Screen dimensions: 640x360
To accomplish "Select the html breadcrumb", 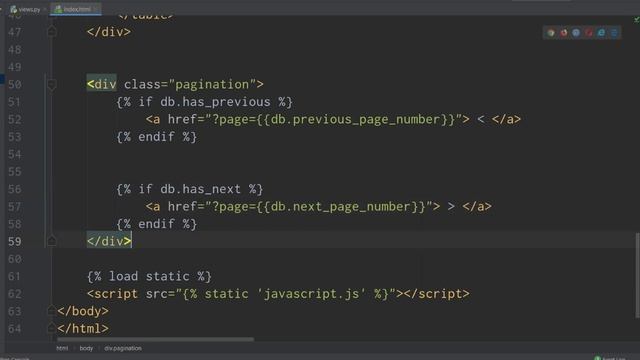I will pyautogui.click(x=62, y=348).
